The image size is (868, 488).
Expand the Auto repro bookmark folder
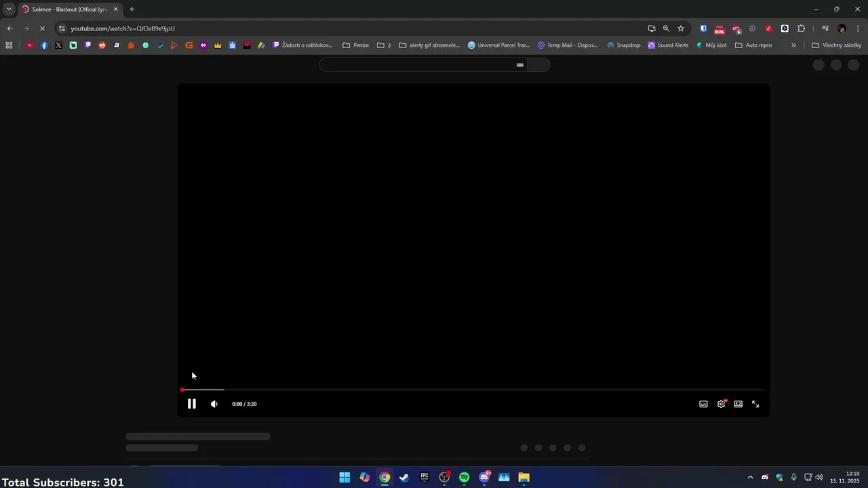pos(753,45)
